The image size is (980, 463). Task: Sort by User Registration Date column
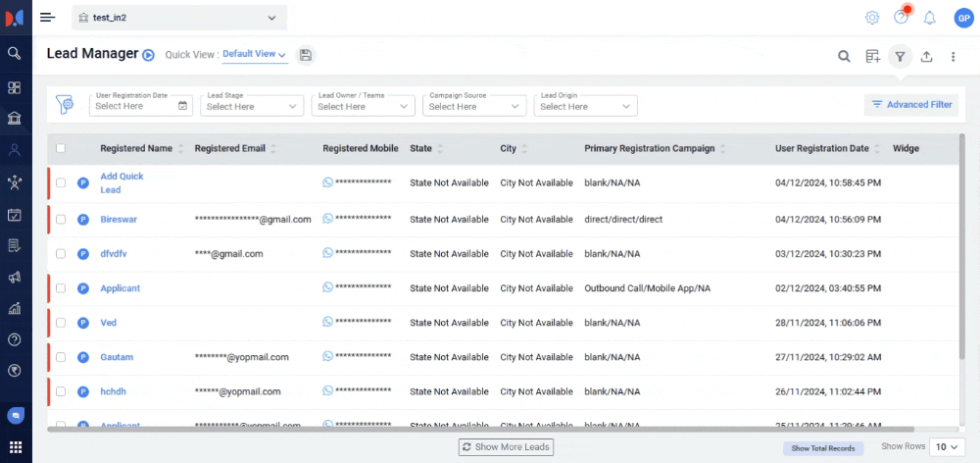pos(877,149)
